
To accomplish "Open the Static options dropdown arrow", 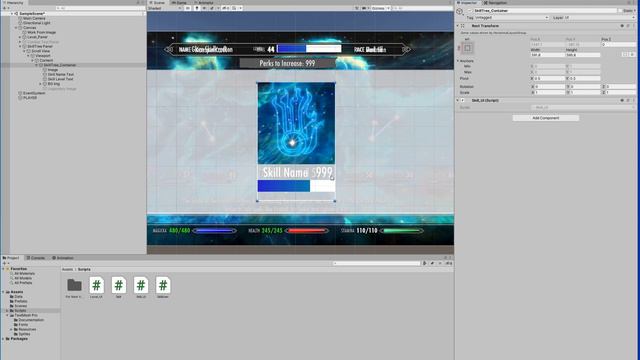I will 634,11.
